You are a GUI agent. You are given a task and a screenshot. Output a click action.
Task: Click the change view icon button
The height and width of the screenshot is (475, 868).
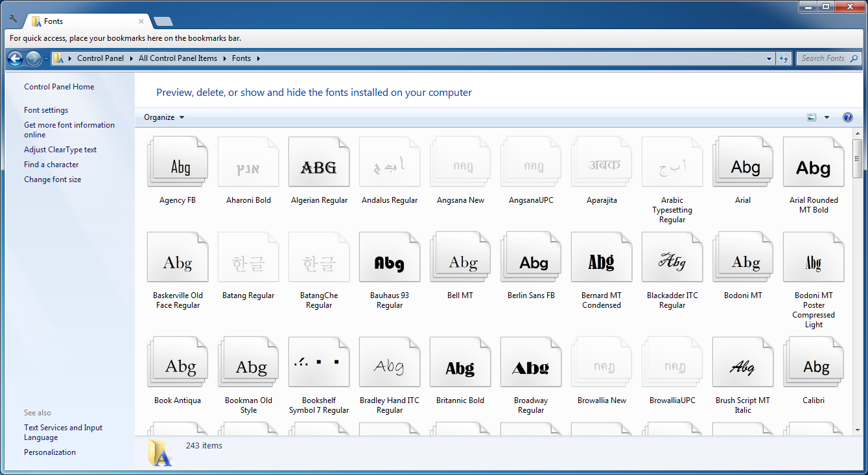tap(812, 117)
